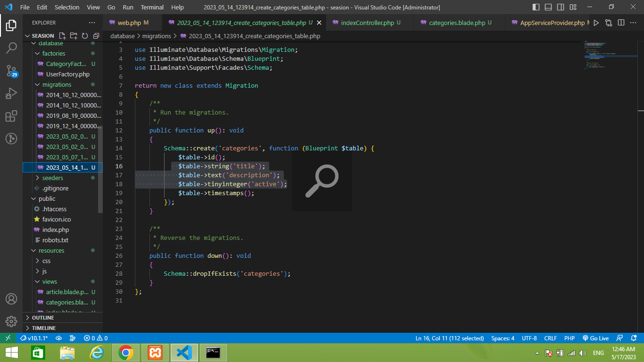Expand the TIMELINE section
The height and width of the screenshot is (362, 644).
click(63, 328)
